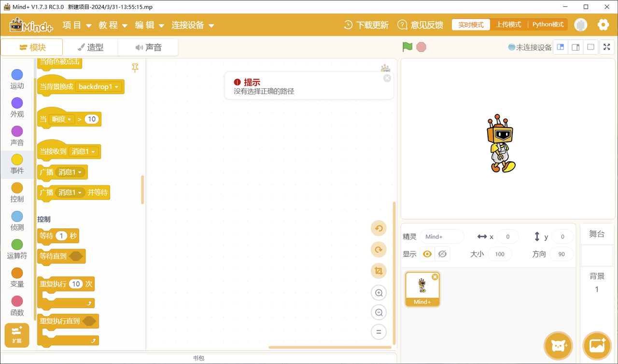Click the workspace zoom in magnifier

[x=379, y=293]
